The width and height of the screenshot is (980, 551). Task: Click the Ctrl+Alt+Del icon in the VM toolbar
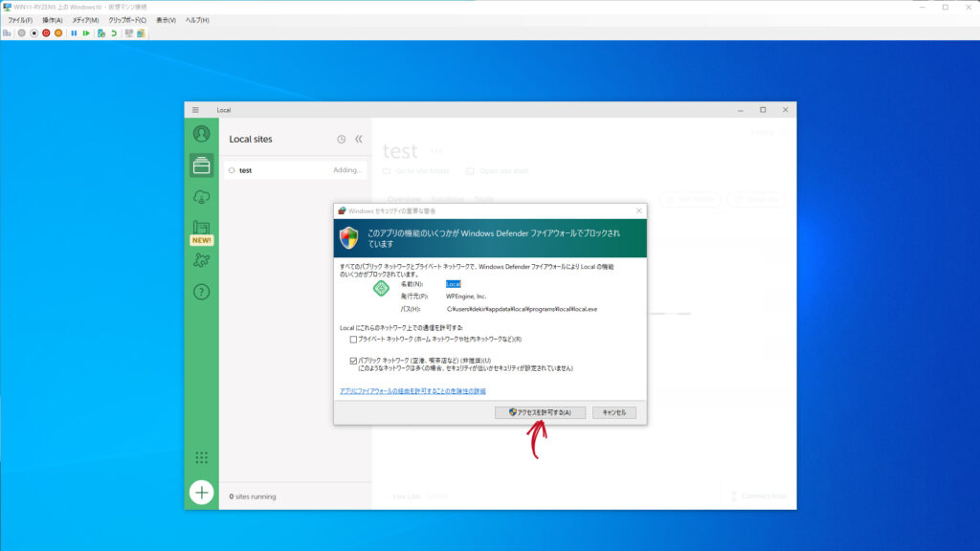[7, 33]
